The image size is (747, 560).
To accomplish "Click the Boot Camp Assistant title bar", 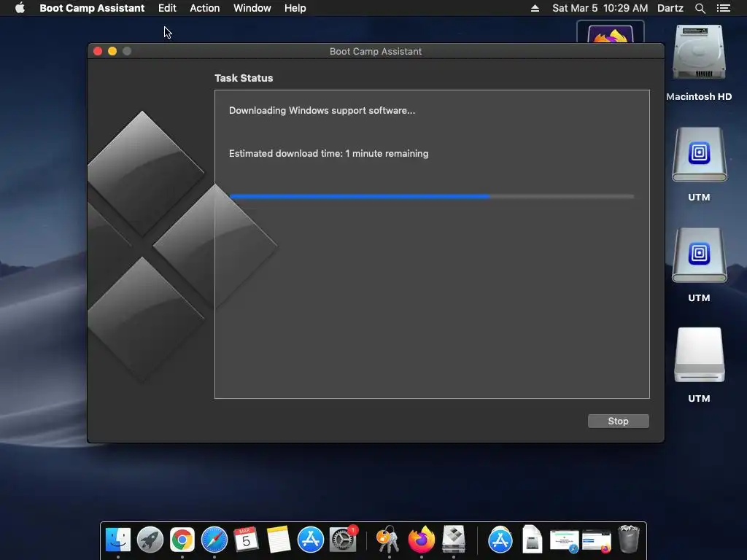I will 376,51.
